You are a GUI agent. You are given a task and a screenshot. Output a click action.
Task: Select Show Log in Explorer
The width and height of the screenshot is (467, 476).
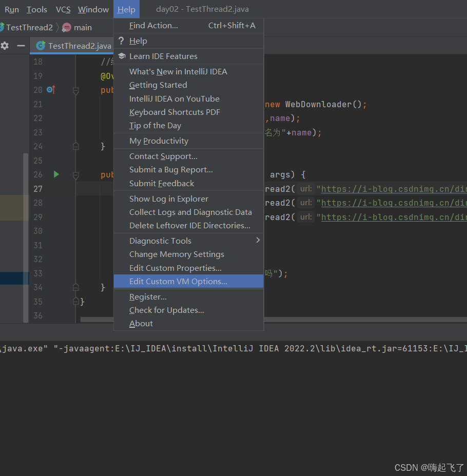188,199
